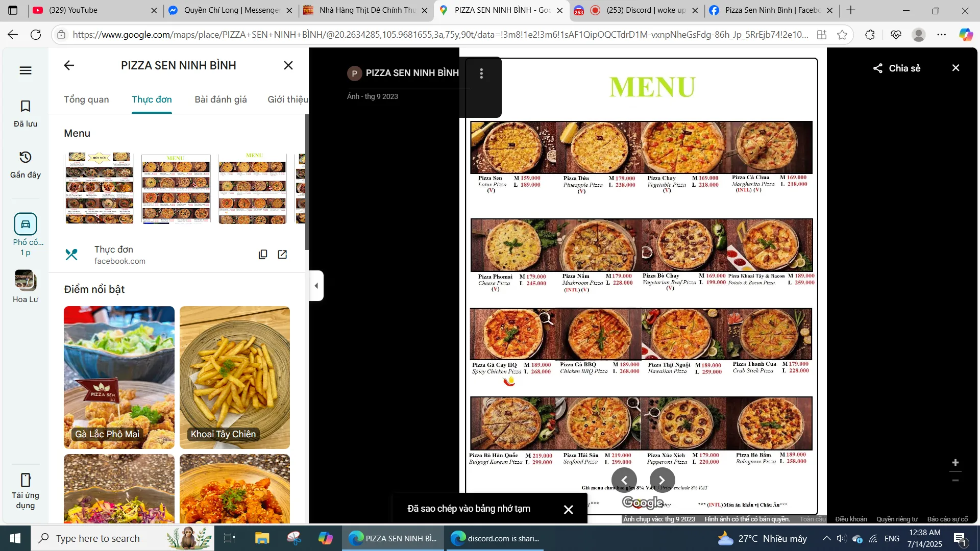Viewport: 980px width, 551px height.
Task: Refresh the current page
Action: tap(36, 35)
